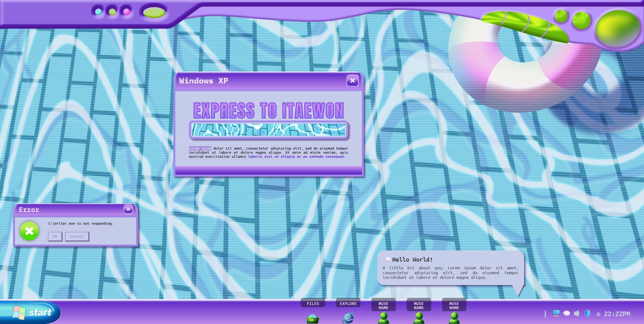Click the speech bubble tray icon
644x324 pixels.
click(x=567, y=314)
